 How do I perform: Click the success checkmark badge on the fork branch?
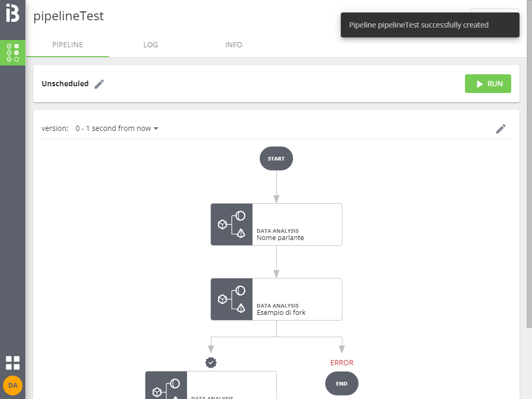[210, 363]
